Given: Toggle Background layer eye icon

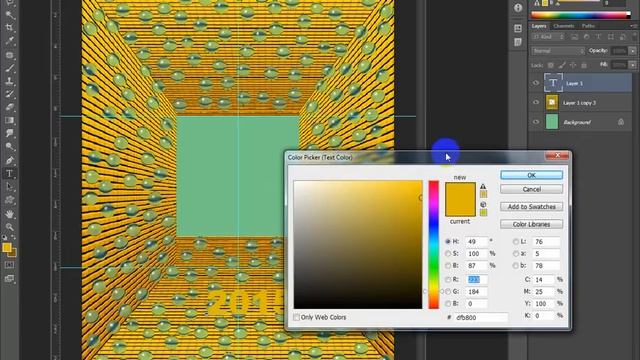Looking at the screenshot, I should (x=536, y=122).
